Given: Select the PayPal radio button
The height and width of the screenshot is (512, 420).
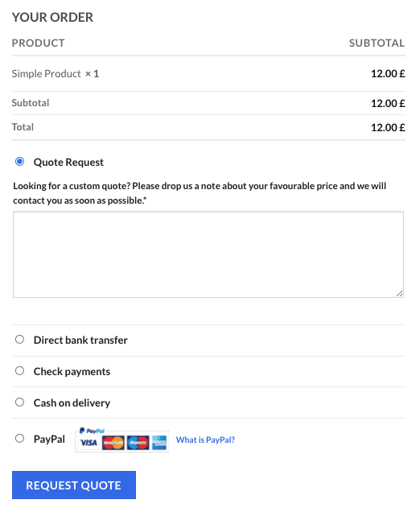Looking at the screenshot, I should pyautogui.click(x=19, y=438).
